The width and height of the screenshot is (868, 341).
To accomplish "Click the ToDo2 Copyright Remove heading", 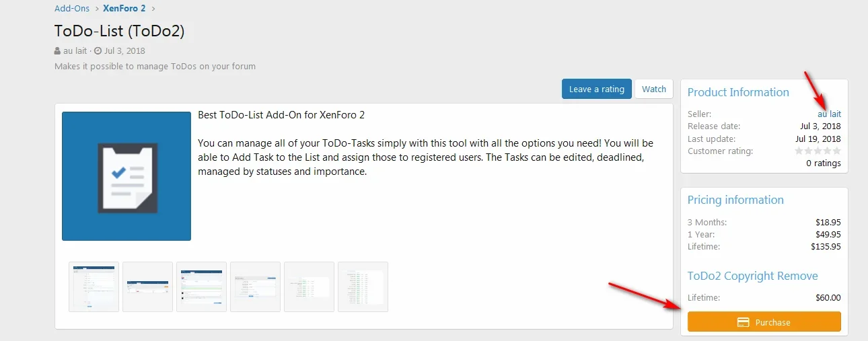I will pyautogui.click(x=753, y=276).
